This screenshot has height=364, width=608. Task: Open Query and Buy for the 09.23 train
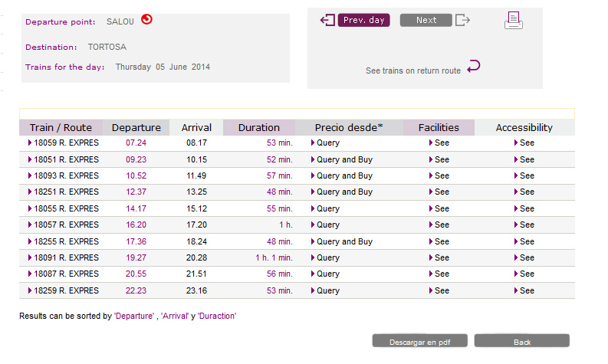[342, 159]
